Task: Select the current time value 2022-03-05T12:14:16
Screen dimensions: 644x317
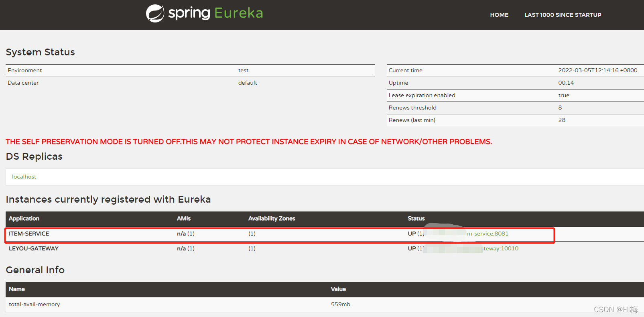Action: click(597, 70)
